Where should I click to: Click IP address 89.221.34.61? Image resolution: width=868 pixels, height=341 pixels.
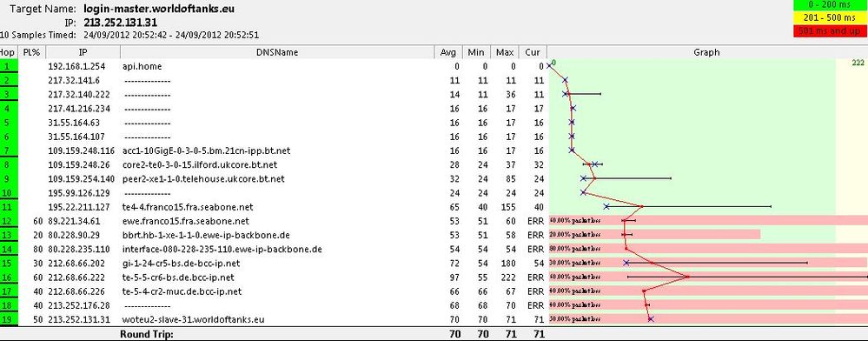click(74, 221)
